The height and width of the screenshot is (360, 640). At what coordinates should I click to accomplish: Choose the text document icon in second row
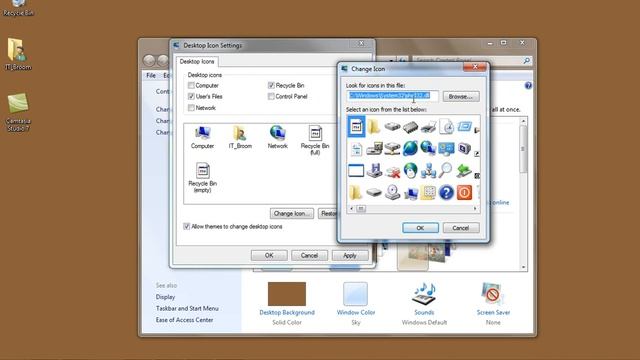(356, 149)
